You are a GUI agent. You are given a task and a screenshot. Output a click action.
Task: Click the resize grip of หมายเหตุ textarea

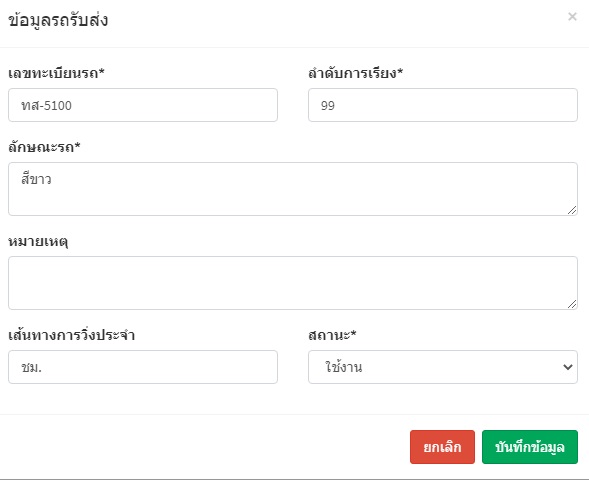pyautogui.click(x=572, y=304)
